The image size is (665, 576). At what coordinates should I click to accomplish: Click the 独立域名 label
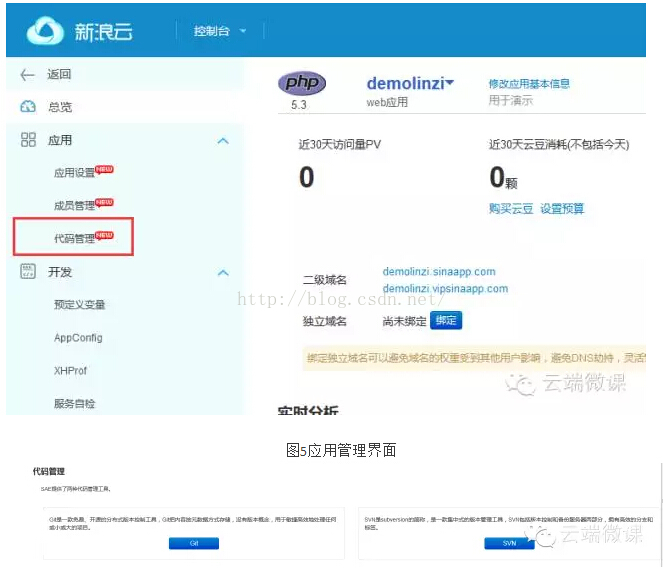[324, 321]
